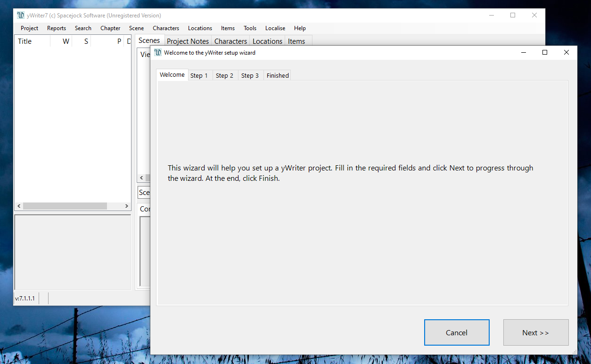
Task: Click chapter list scrollbar right arrow
Action: click(126, 206)
